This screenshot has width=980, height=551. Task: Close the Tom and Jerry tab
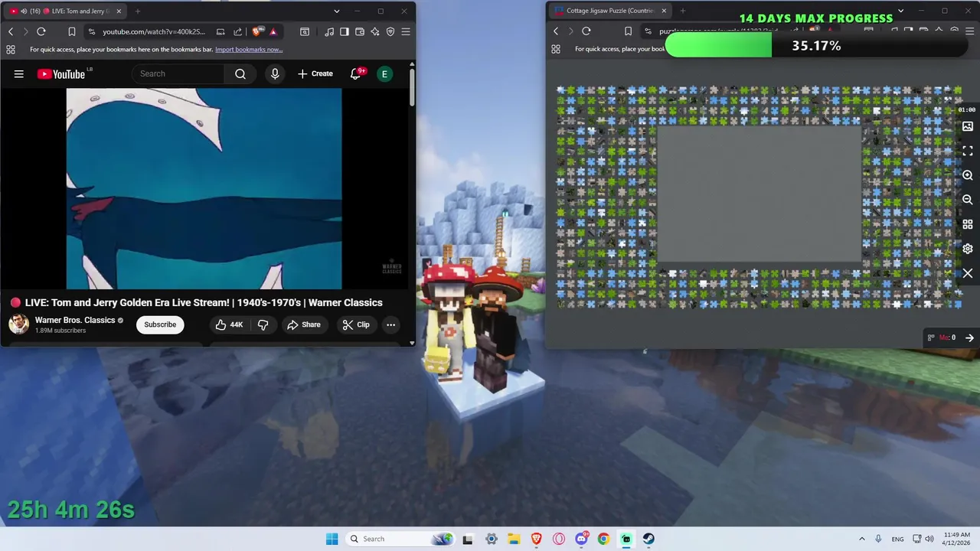coord(119,11)
